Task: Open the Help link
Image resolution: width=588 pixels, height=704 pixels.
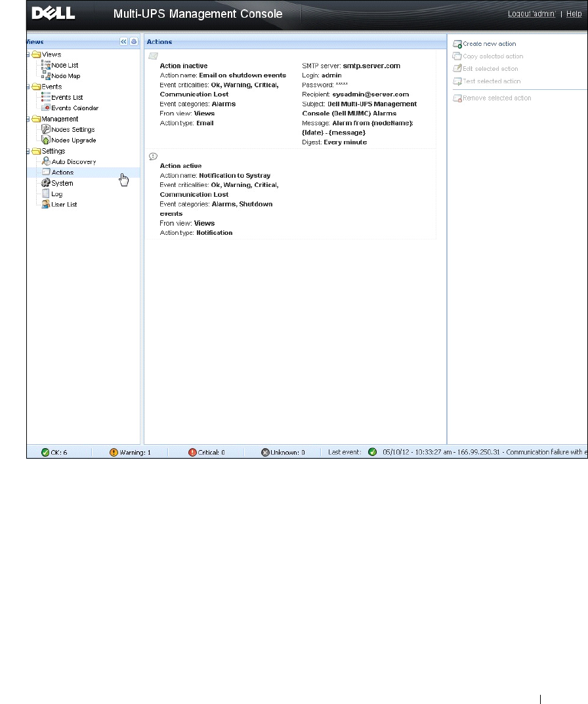Action: click(x=574, y=14)
